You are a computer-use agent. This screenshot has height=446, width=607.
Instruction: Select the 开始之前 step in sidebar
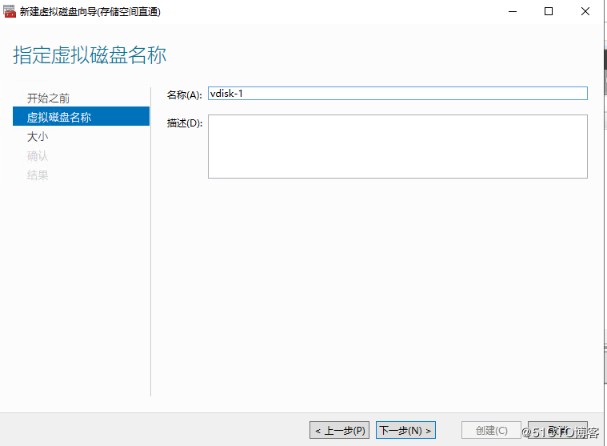[x=48, y=98]
